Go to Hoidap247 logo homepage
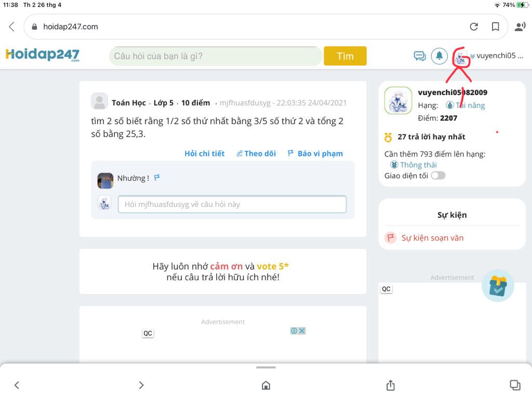The width and height of the screenshot is (532, 399). click(43, 55)
